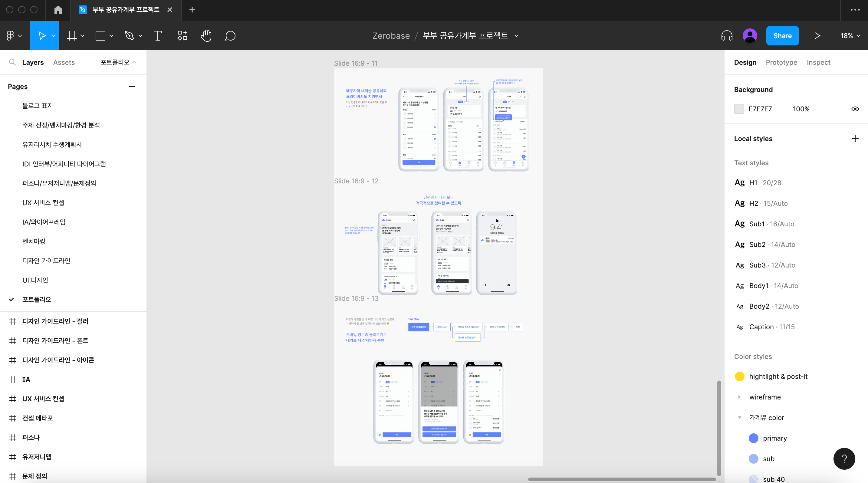Open the UI 디자인 page
Image resolution: width=868 pixels, height=483 pixels.
click(x=35, y=280)
